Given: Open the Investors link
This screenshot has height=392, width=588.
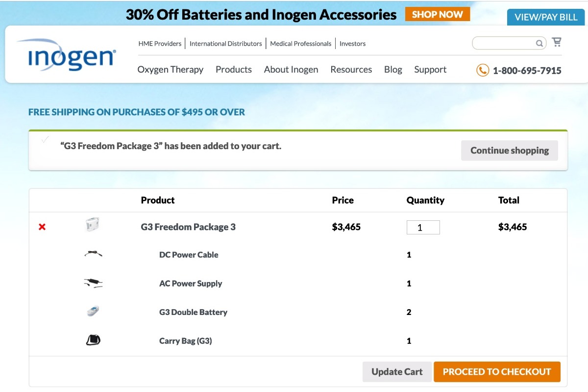Looking at the screenshot, I should pos(353,44).
